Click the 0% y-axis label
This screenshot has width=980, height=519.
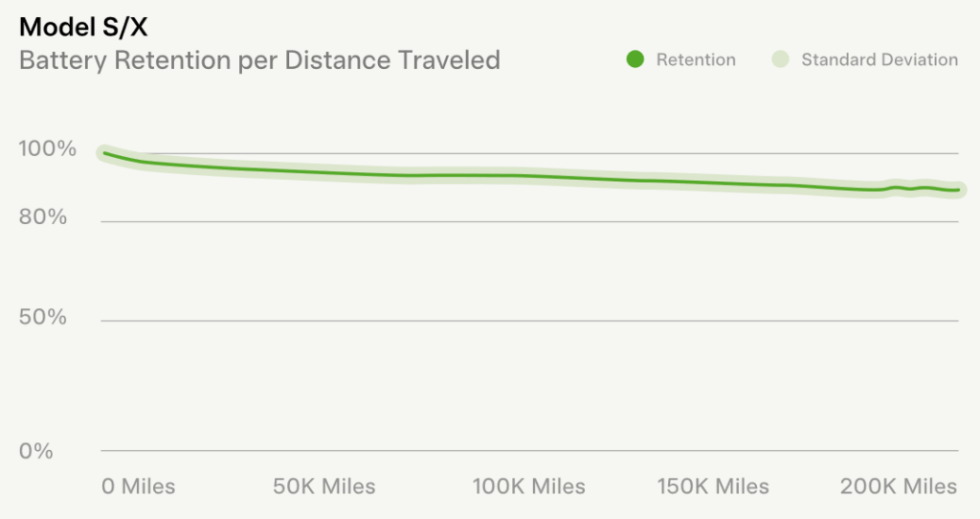tap(36, 451)
